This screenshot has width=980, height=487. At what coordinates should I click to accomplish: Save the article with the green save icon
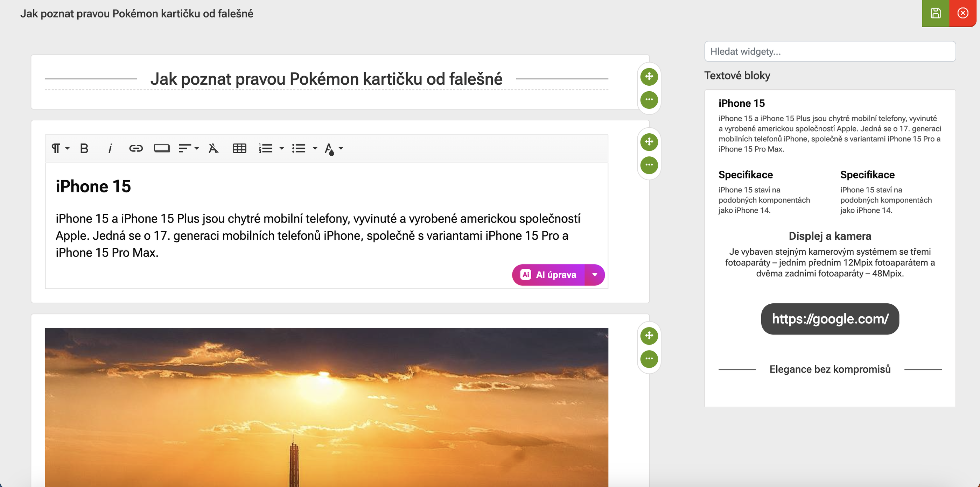[x=936, y=13]
